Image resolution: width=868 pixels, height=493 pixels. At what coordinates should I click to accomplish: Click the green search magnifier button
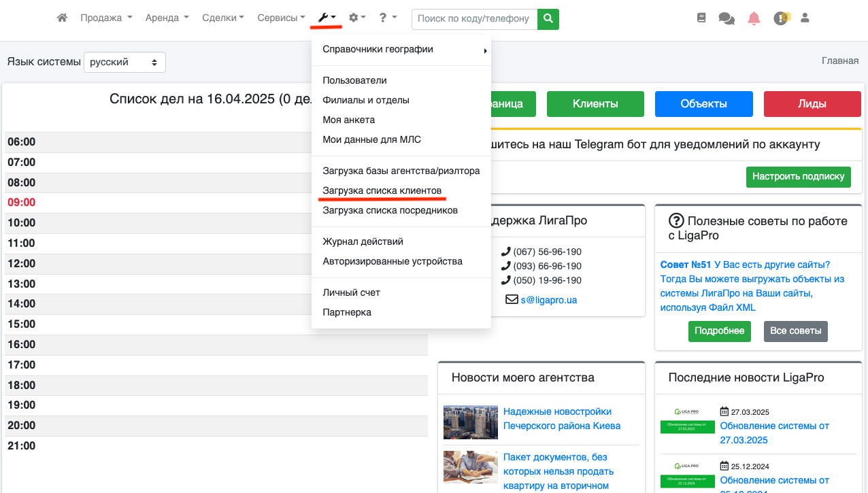tap(548, 19)
